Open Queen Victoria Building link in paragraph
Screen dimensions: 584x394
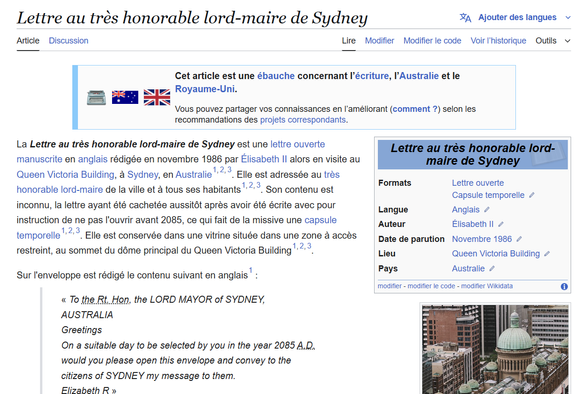65,175
